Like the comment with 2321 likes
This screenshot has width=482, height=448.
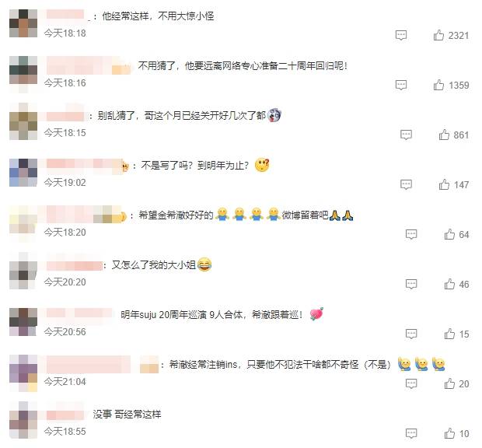pyautogui.click(x=438, y=35)
